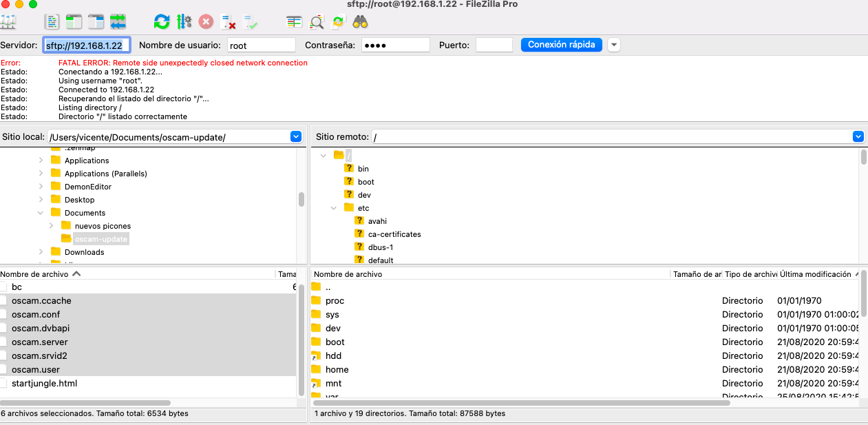Screen dimensions: 868x425
Task: Click the Conexión rápida button
Action: pyautogui.click(x=562, y=45)
